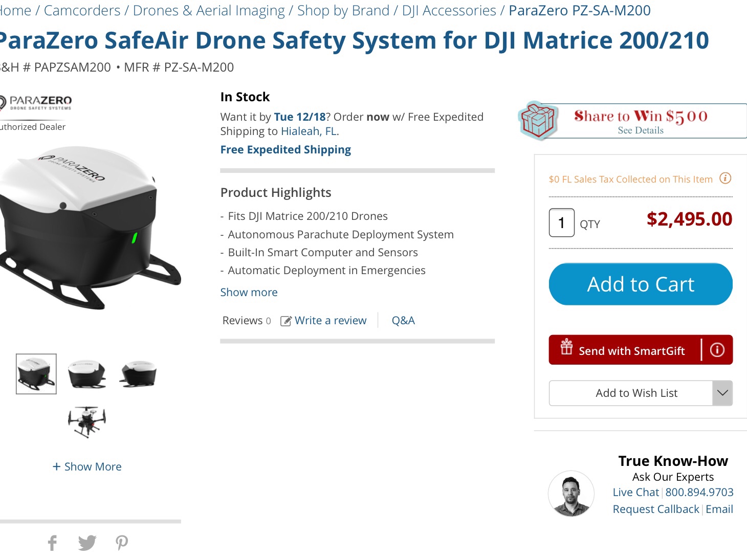747x560 pixels.
Task: Navigate to DJI Accessories breadcrumb
Action: pyautogui.click(x=449, y=10)
